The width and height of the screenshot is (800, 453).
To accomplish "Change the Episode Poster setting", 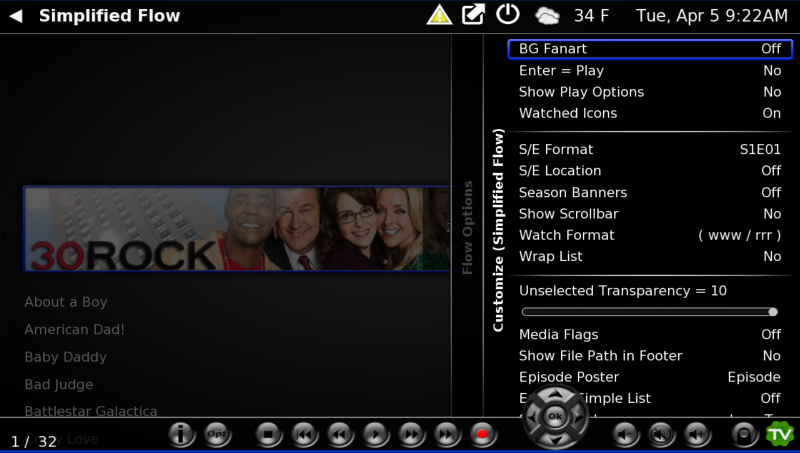I will click(x=650, y=378).
